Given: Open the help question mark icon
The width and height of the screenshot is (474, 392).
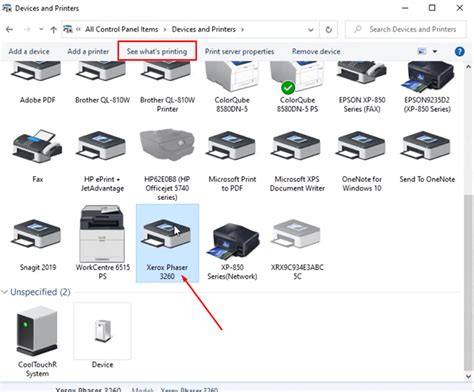Looking at the screenshot, I should point(460,51).
